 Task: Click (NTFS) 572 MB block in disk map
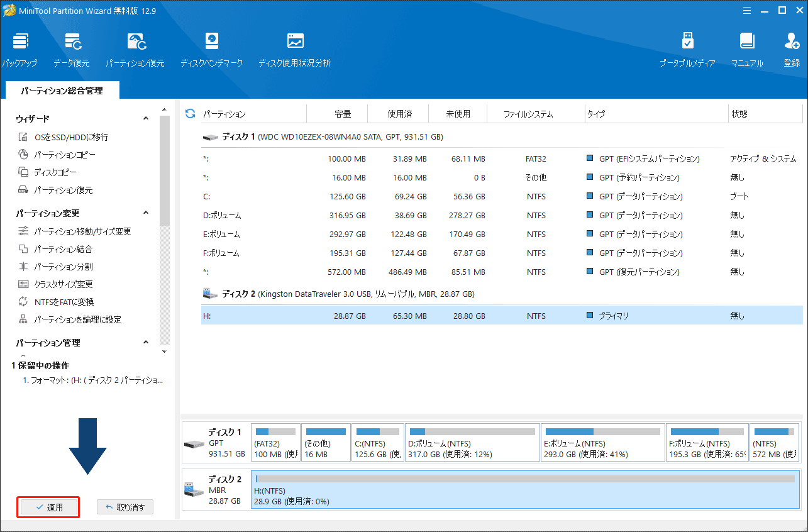(x=775, y=443)
